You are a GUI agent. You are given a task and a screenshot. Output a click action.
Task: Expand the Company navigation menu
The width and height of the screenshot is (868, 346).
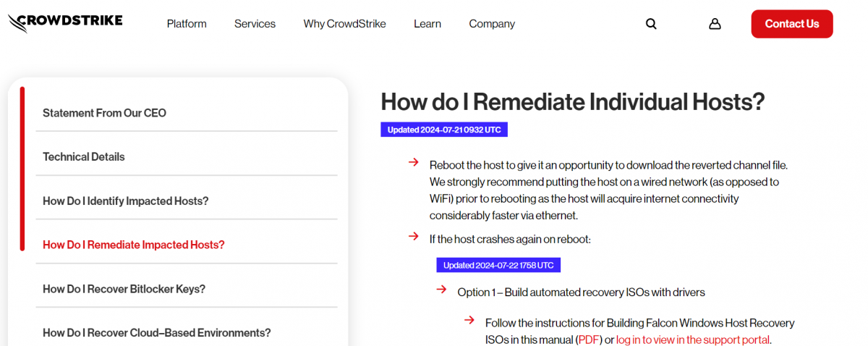(492, 24)
